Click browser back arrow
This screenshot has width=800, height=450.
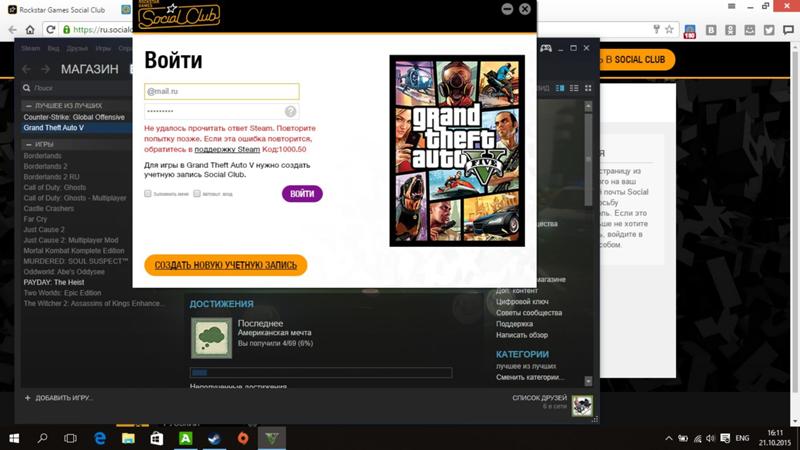coord(12,30)
